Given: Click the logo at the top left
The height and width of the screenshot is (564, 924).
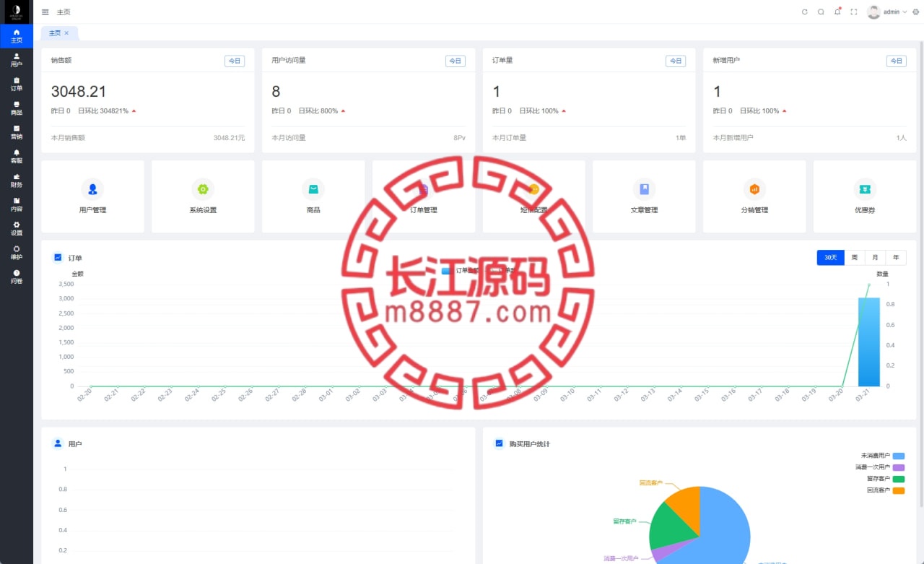Looking at the screenshot, I should tap(17, 12).
